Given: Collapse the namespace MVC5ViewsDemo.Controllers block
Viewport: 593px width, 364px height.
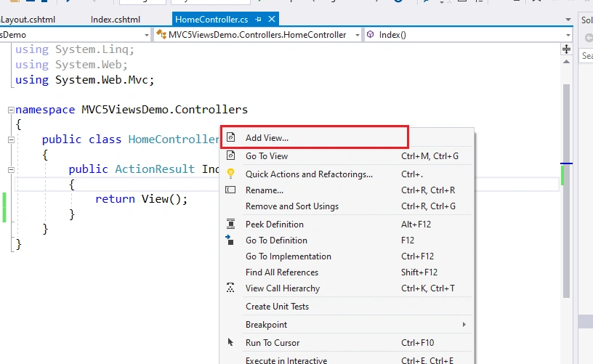Looking at the screenshot, I should (x=11, y=110).
